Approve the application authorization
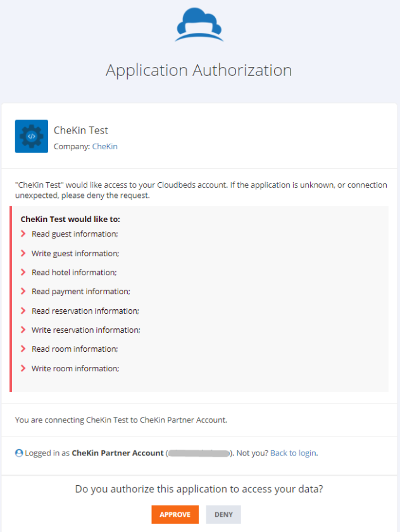This screenshot has width=400, height=532. (x=175, y=514)
